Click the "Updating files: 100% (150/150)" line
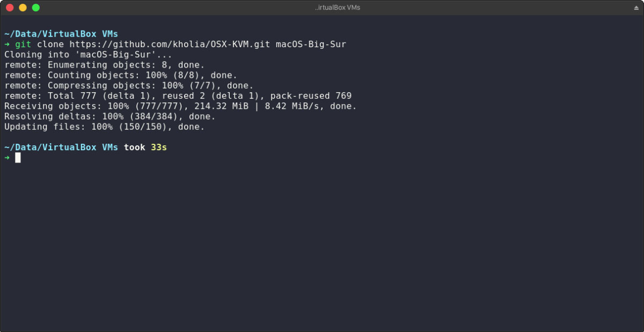Image resolution: width=644 pixels, height=332 pixels. pyautogui.click(x=104, y=127)
